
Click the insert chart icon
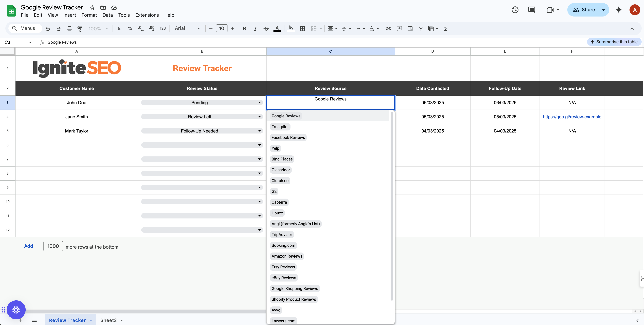click(410, 28)
